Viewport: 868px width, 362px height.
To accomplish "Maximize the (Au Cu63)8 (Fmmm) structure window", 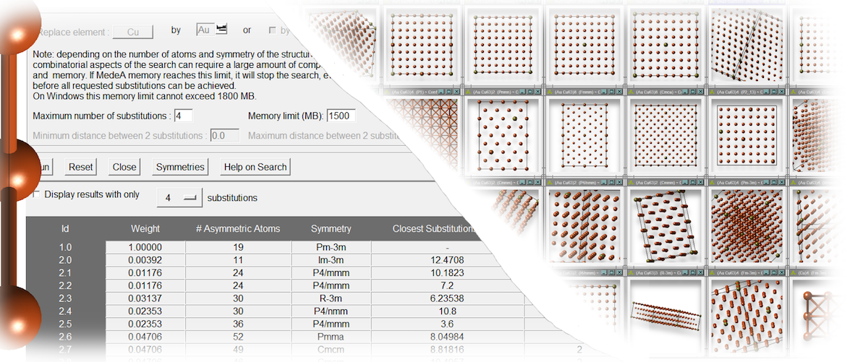I will click(x=612, y=92).
